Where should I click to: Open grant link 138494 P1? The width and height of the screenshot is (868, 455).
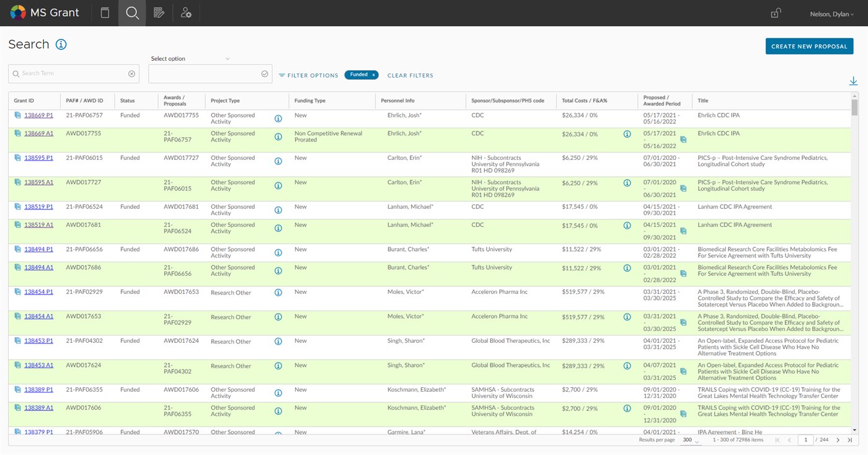[38, 249]
